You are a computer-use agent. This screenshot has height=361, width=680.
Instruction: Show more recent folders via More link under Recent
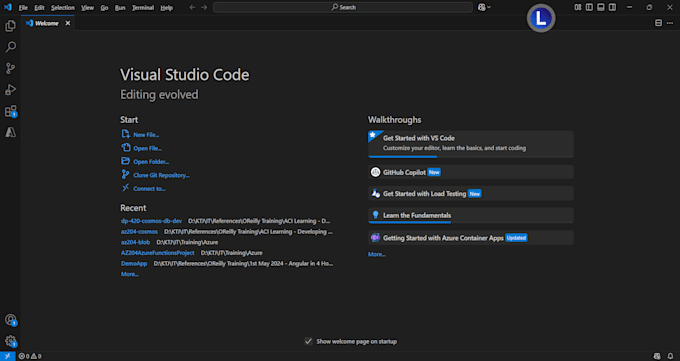(130, 274)
